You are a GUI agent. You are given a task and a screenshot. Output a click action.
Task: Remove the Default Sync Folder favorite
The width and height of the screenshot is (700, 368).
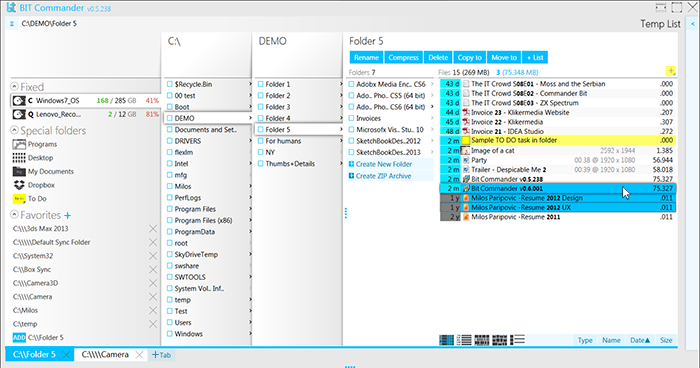click(153, 242)
